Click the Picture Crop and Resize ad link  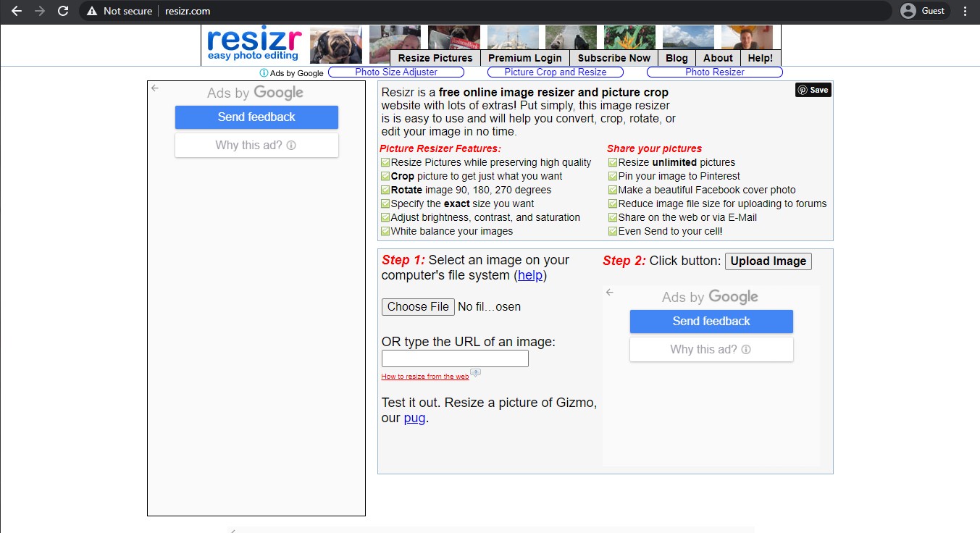coord(556,72)
